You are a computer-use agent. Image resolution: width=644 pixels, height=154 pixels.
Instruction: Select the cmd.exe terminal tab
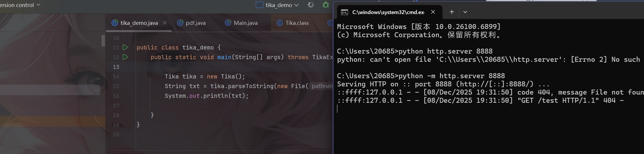[388, 12]
